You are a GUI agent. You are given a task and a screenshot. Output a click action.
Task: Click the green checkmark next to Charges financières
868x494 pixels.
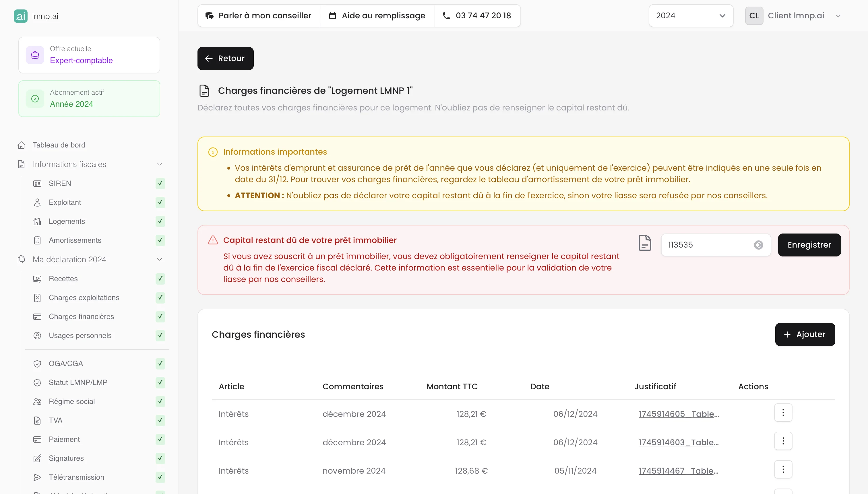coord(160,316)
